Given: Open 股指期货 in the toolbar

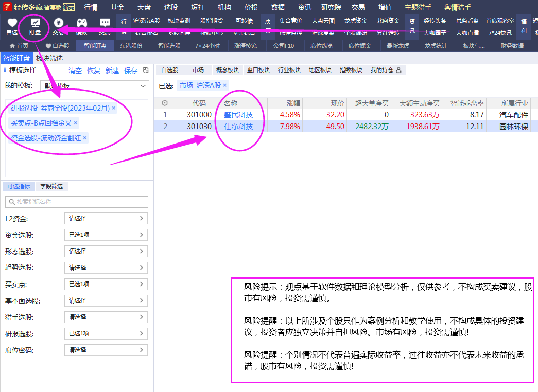Looking at the screenshot, I should tap(212, 21).
